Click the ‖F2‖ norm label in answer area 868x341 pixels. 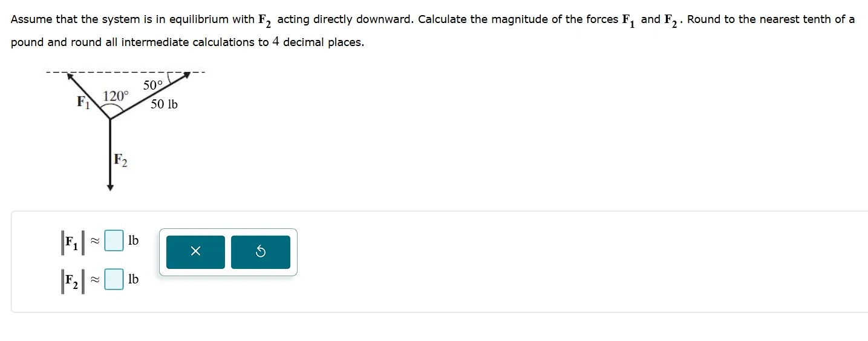[71, 280]
